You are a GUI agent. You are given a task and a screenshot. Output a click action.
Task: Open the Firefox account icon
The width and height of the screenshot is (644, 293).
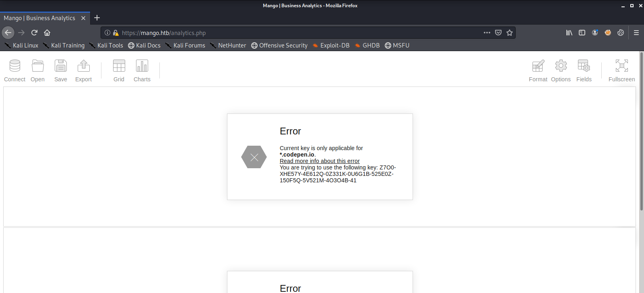[x=595, y=33]
